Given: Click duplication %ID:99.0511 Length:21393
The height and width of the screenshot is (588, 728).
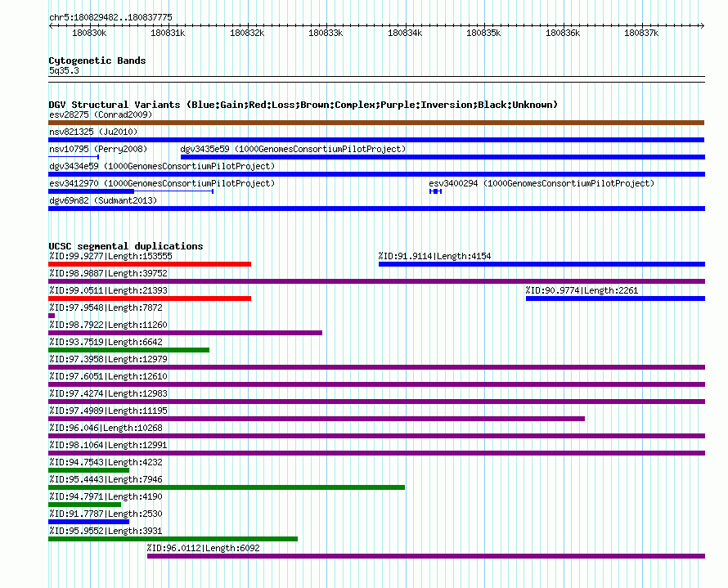Looking at the screenshot, I should [150, 298].
